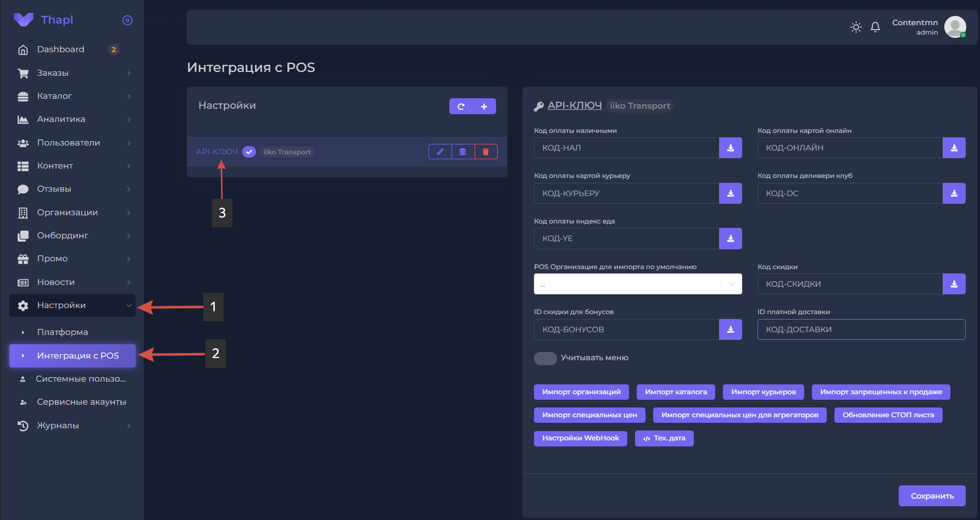
Task: Open POS Организация default import dropdown
Action: (637, 284)
